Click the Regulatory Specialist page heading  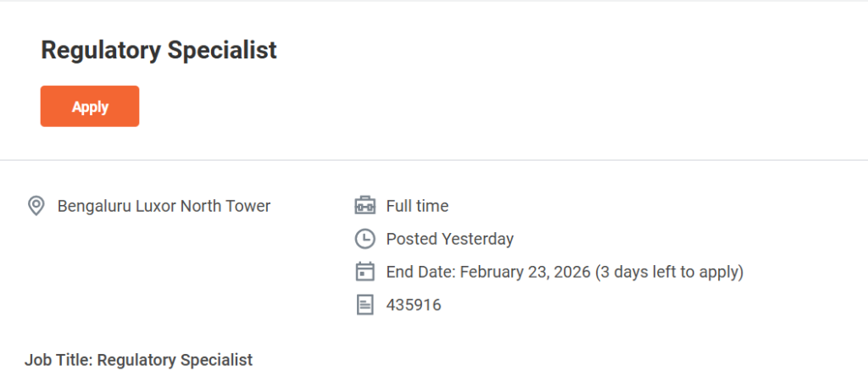pyautogui.click(x=159, y=50)
